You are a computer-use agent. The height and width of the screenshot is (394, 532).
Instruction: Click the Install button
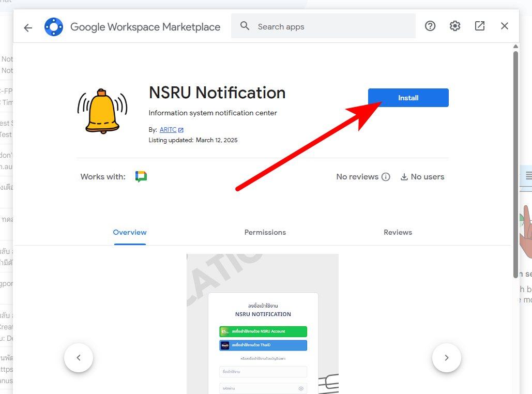coord(408,98)
